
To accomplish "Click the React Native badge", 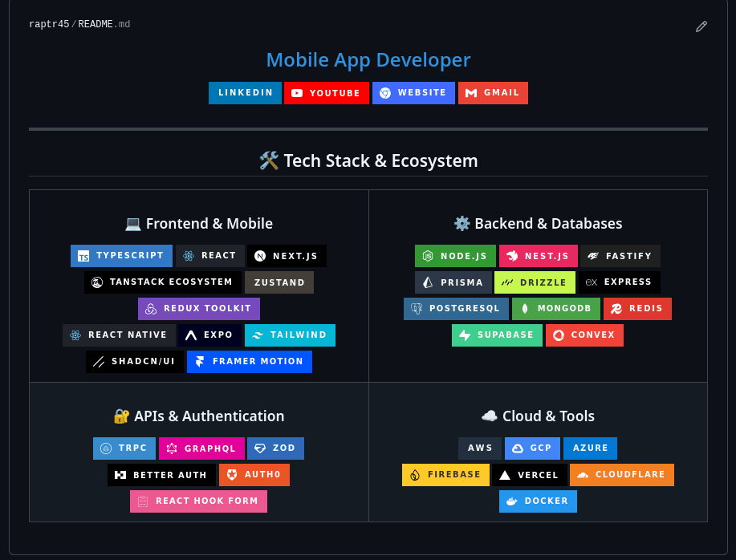I will click(120, 335).
